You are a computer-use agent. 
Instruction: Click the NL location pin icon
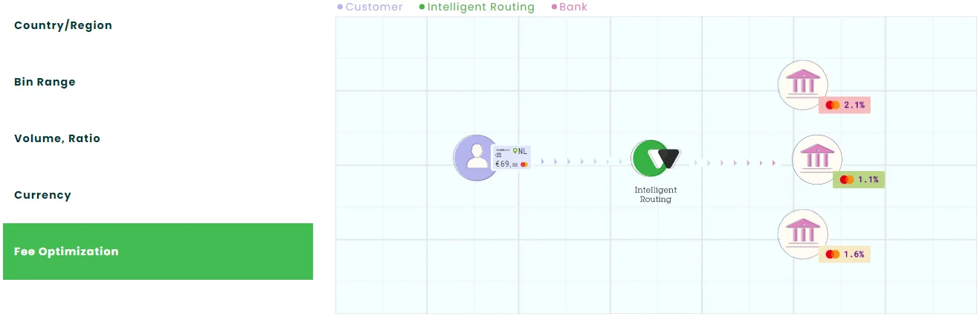click(515, 151)
